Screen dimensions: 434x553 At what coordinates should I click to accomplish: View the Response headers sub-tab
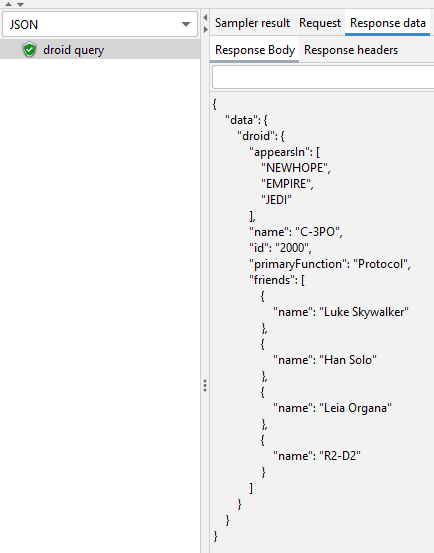coord(351,50)
